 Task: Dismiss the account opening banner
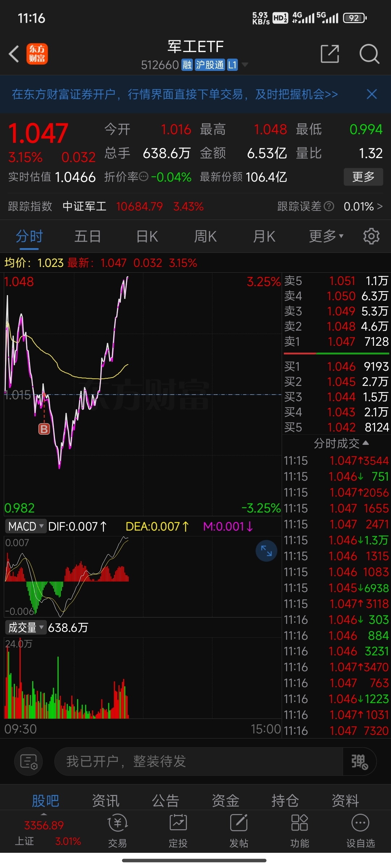coord(372,94)
